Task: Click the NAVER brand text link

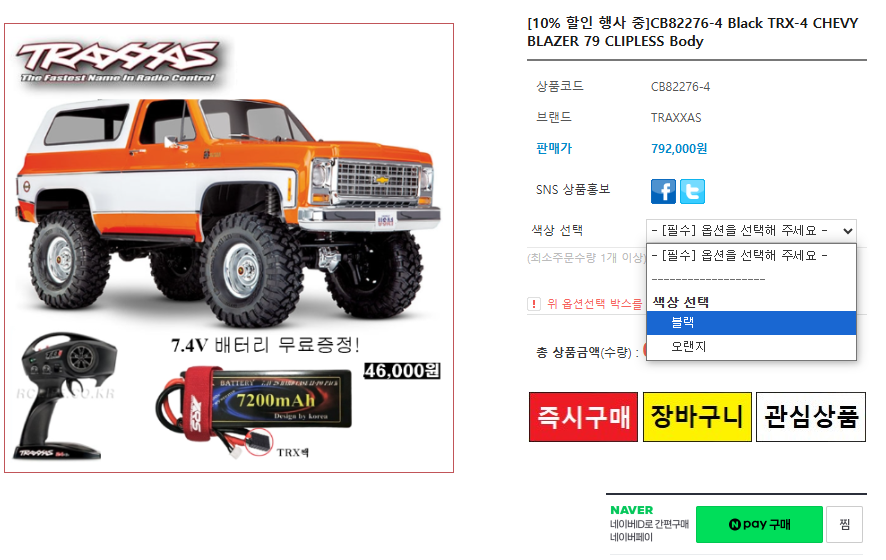Action: 632,510
